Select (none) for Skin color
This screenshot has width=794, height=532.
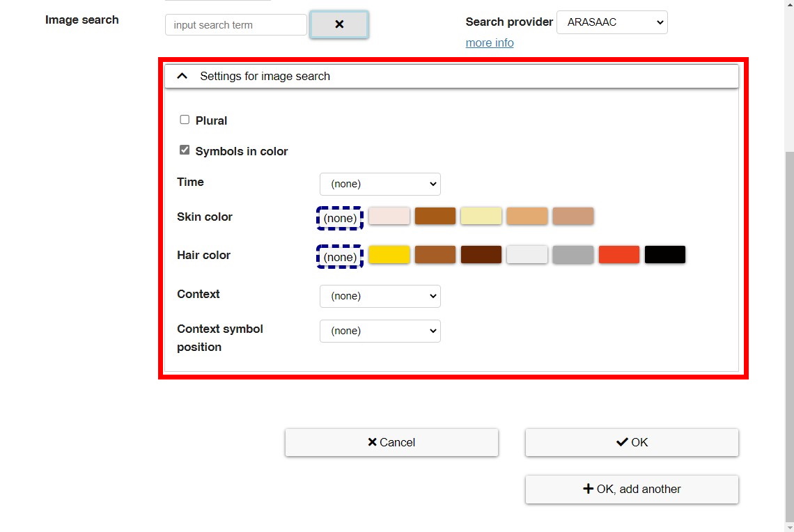[x=339, y=218]
